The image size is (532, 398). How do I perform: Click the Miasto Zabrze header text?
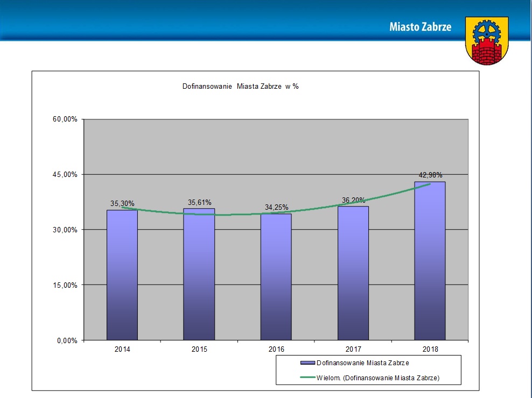(x=421, y=27)
